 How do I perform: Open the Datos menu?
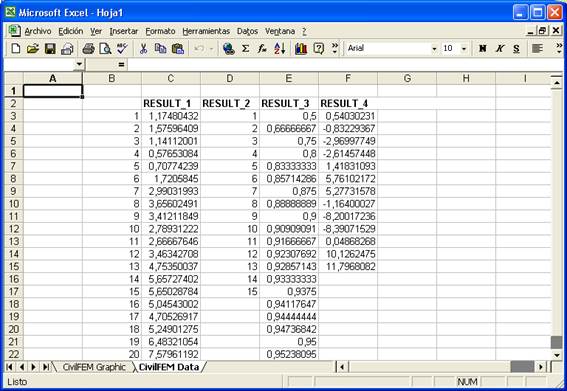point(247,31)
